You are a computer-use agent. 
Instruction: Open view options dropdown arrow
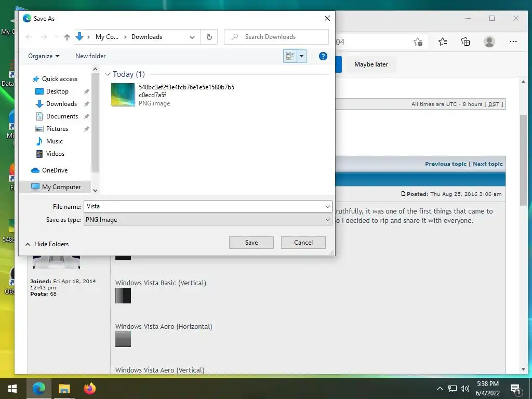301,56
